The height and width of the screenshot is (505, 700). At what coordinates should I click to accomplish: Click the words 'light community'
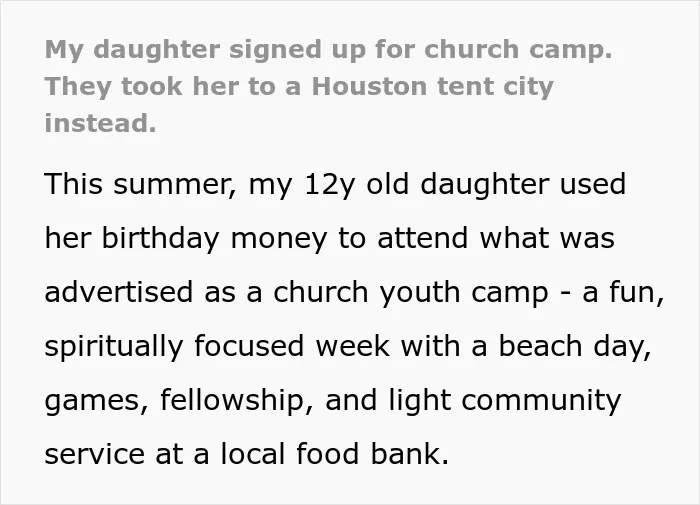point(505,401)
